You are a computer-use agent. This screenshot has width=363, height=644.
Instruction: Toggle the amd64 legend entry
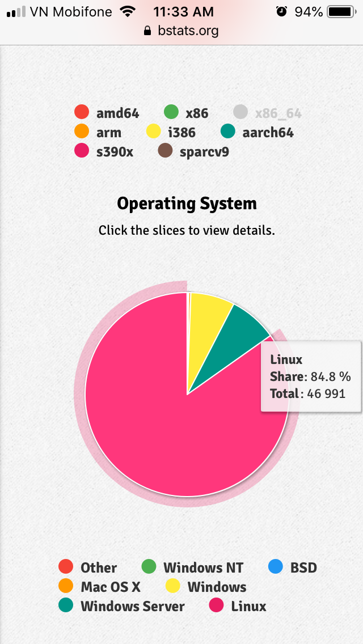[107, 113]
